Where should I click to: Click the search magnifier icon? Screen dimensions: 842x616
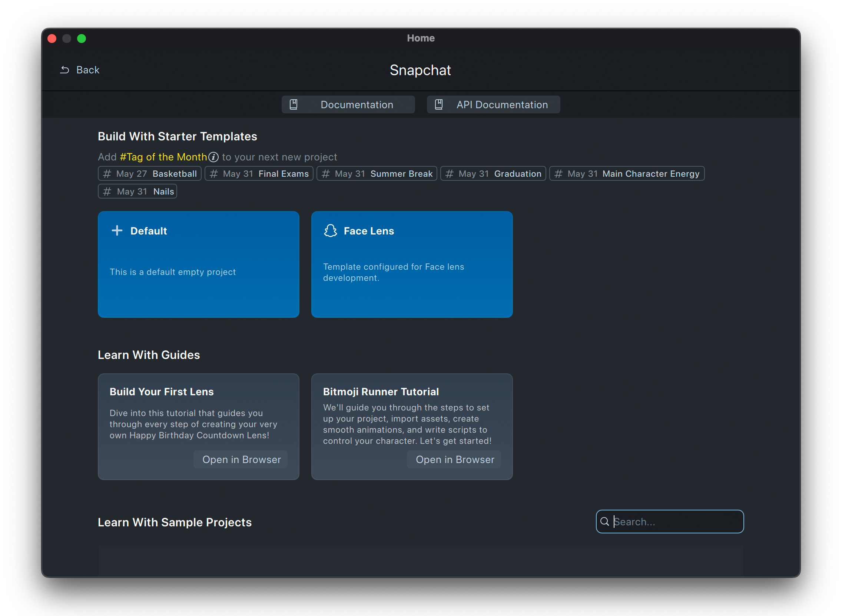604,521
